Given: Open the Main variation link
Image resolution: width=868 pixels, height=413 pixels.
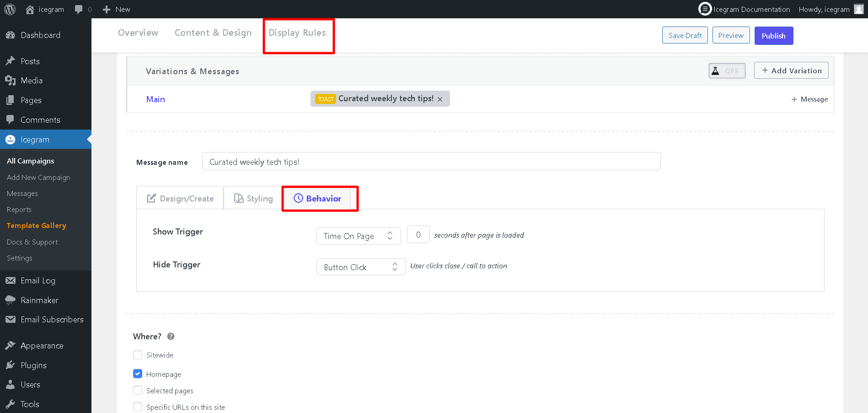Looking at the screenshot, I should click(155, 99).
